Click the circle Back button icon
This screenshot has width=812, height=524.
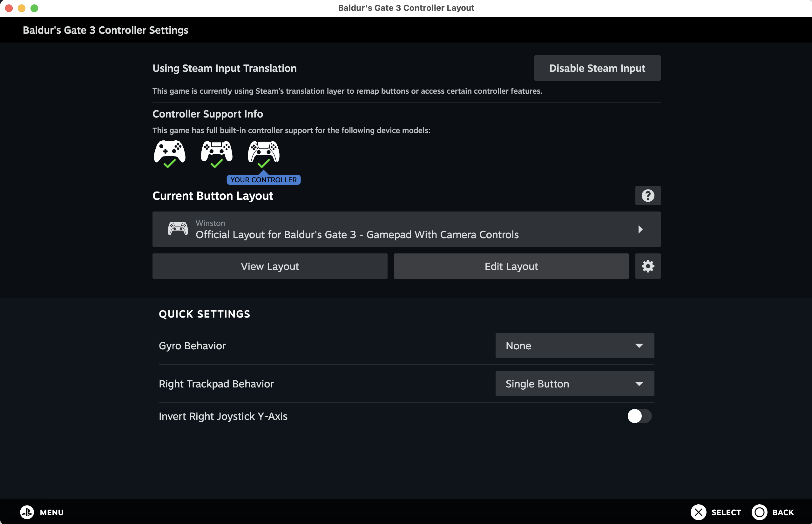pyautogui.click(x=759, y=512)
